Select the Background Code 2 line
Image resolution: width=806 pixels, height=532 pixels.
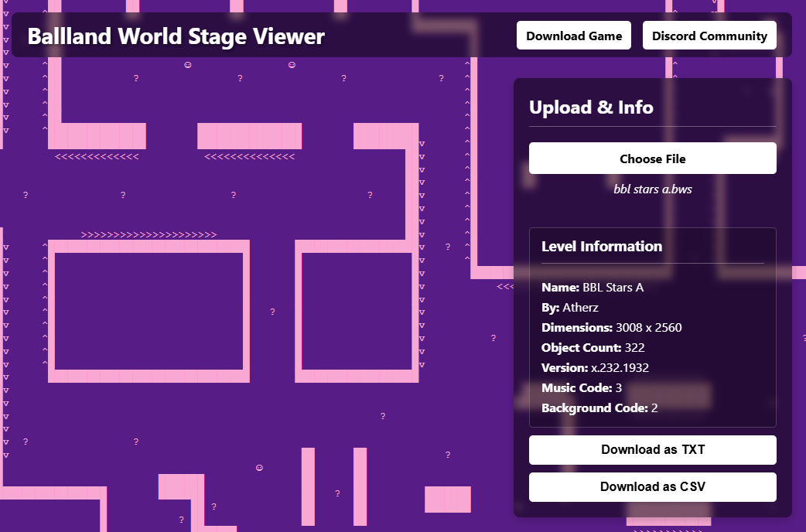pos(599,408)
